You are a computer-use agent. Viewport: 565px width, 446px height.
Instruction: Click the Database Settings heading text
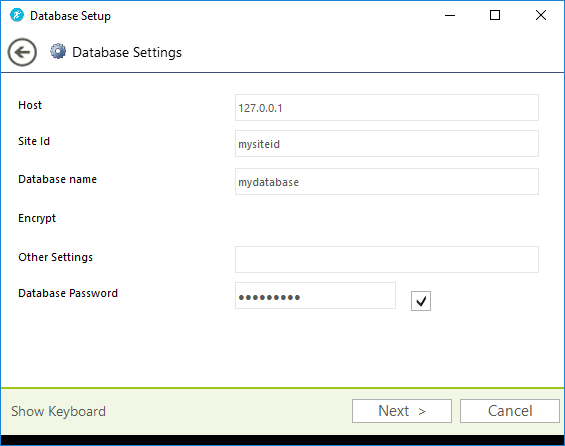click(x=127, y=53)
